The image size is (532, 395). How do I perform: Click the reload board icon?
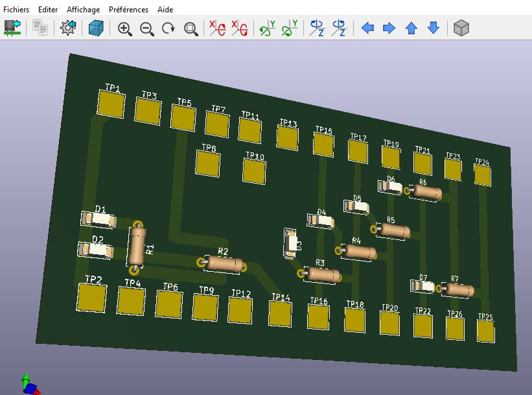point(12,28)
